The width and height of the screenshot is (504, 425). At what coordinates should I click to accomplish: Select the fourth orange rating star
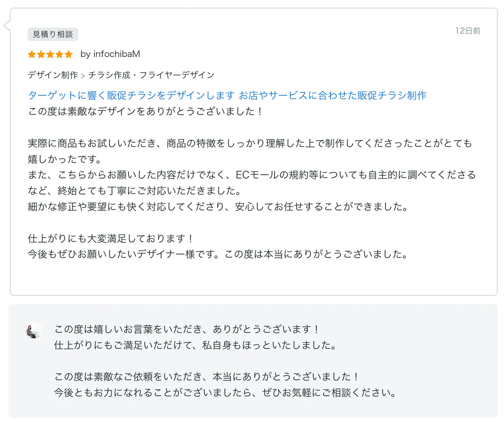59,54
